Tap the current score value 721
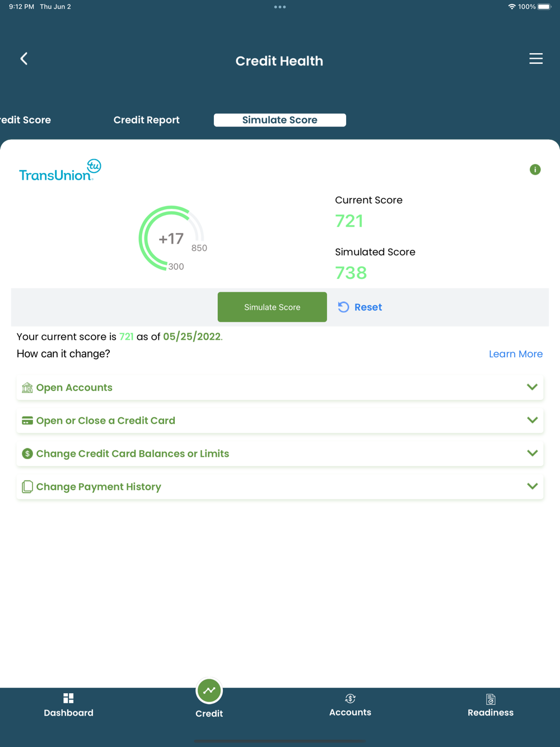Image resolution: width=560 pixels, height=747 pixels. point(349,221)
